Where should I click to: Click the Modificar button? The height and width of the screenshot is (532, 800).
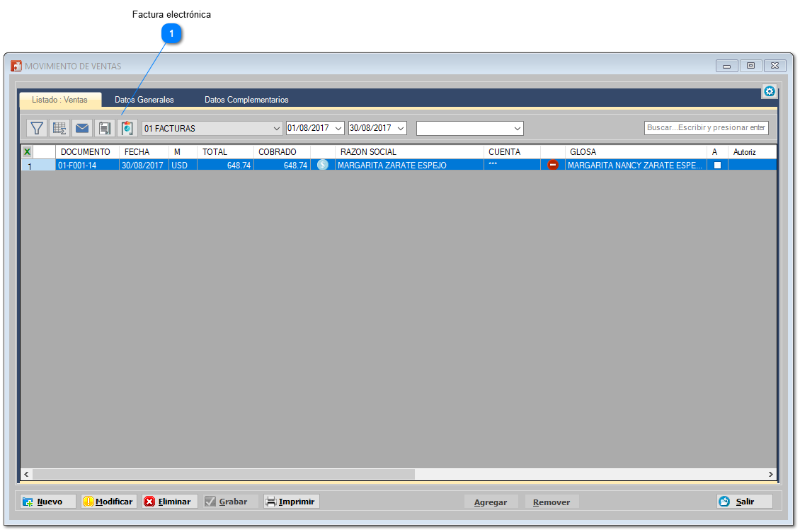pyautogui.click(x=109, y=502)
